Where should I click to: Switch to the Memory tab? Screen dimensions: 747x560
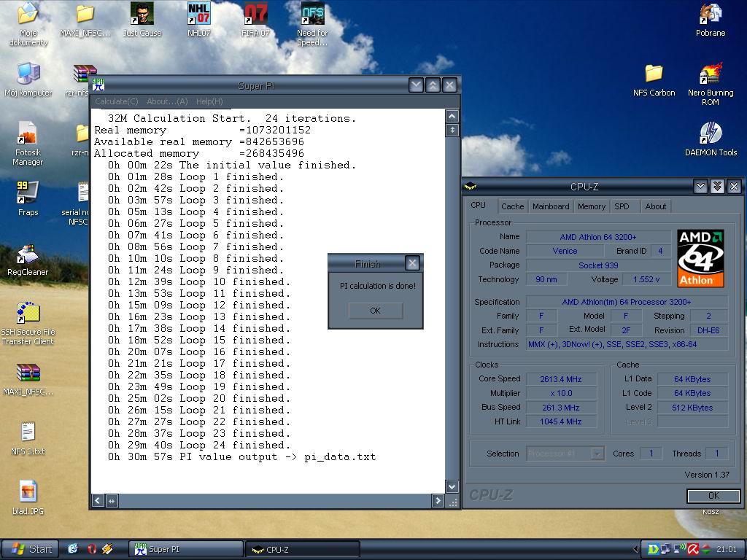tap(591, 206)
